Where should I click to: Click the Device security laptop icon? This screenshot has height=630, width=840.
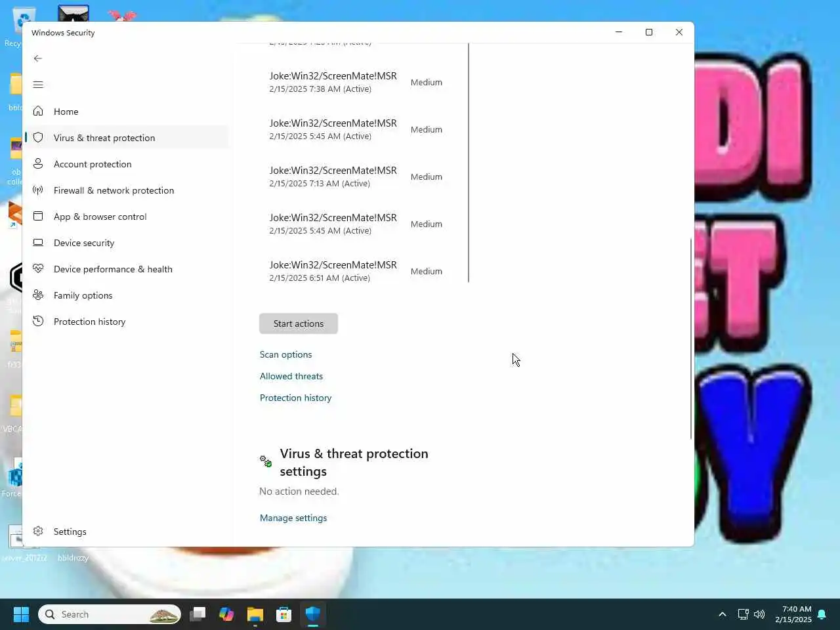click(38, 242)
